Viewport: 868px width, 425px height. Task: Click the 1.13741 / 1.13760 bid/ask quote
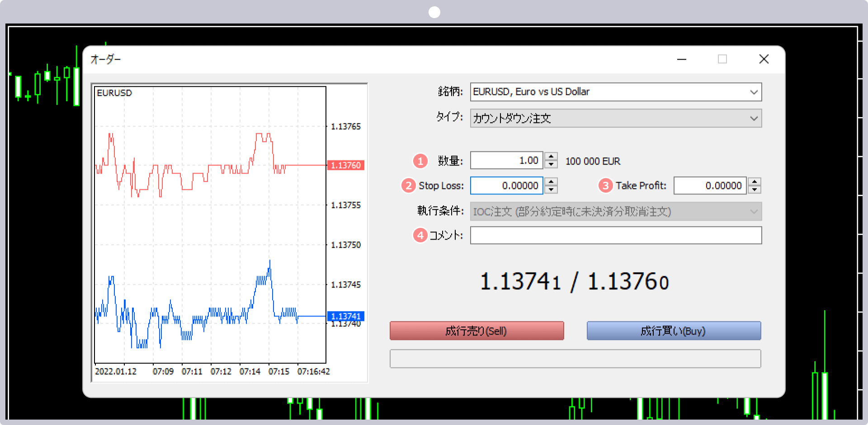pyautogui.click(x=574, y=282)
